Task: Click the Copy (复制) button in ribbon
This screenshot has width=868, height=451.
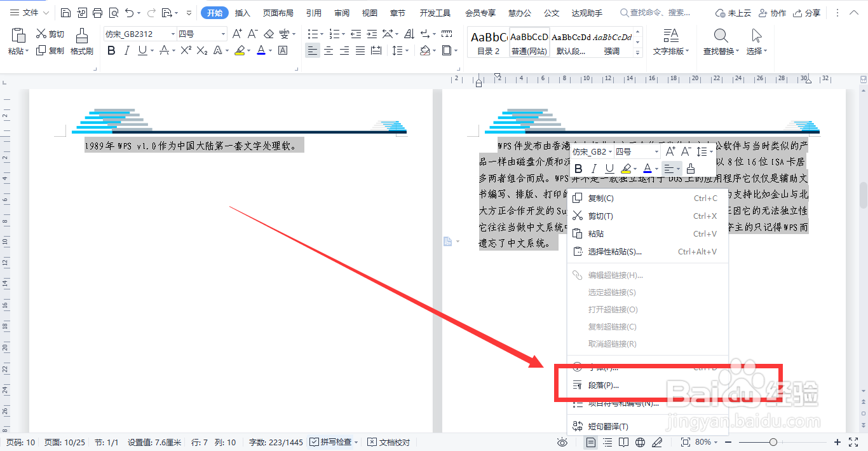Action: (x=50, y=50)
